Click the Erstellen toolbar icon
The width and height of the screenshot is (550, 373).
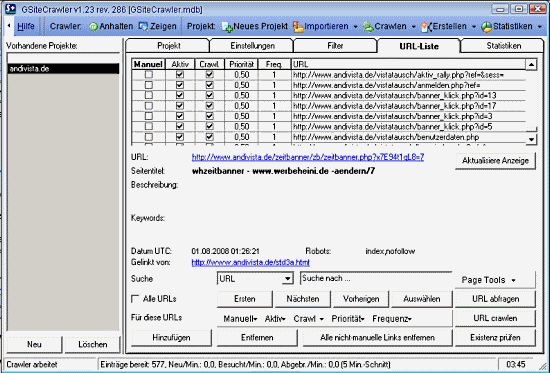pos(426,27)
